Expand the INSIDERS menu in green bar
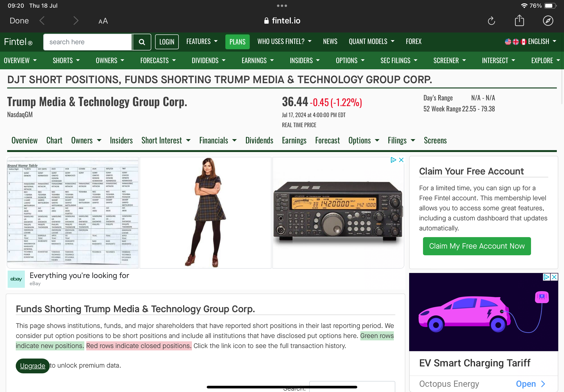The height and width of the screenshot is (392, 564). [305, 60]
